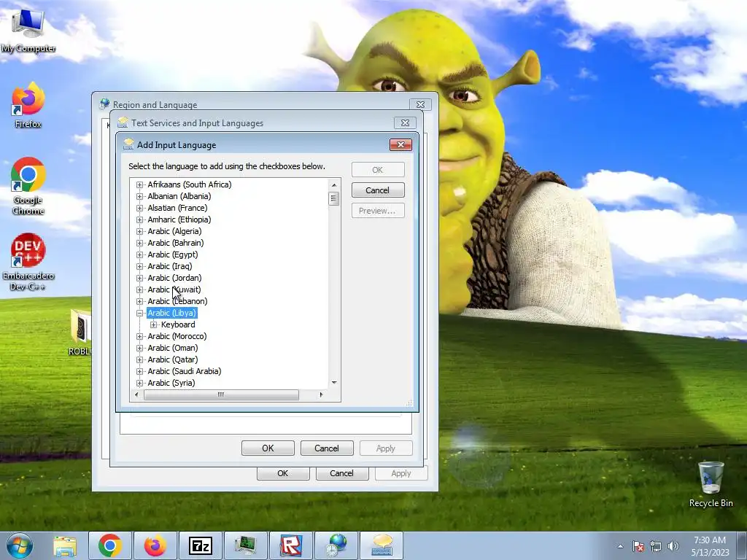Click the Action Center flag tray icon
Screen dimensions: 747x560
pyautogui.click(x=638, y=546)
